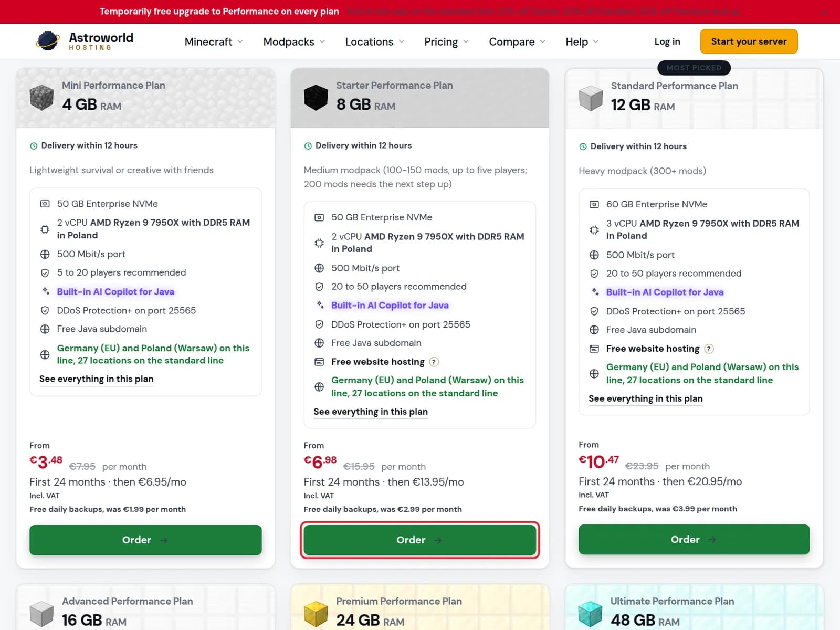Screen dimensions: 840x630
Task: Click the €6.98 price on the Starter plan
Action: [x=320, y=462]
